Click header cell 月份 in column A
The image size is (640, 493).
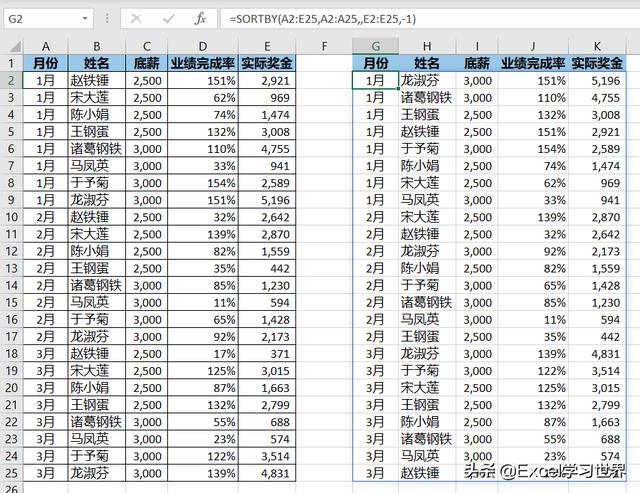coord(46,63)
